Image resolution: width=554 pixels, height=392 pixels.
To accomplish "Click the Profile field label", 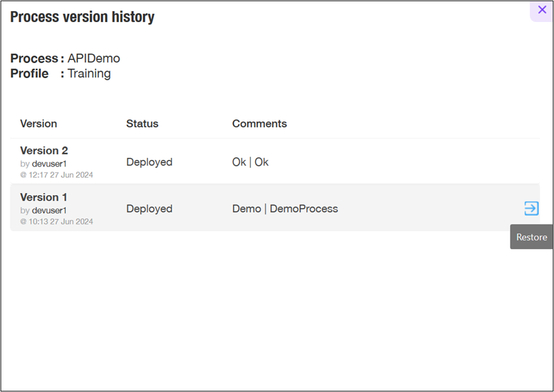I will (x=29, y=73).
